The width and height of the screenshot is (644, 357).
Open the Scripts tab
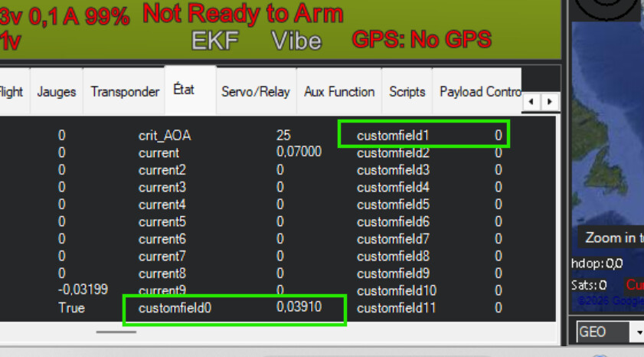pyautogui.click(x=407, y=92)
